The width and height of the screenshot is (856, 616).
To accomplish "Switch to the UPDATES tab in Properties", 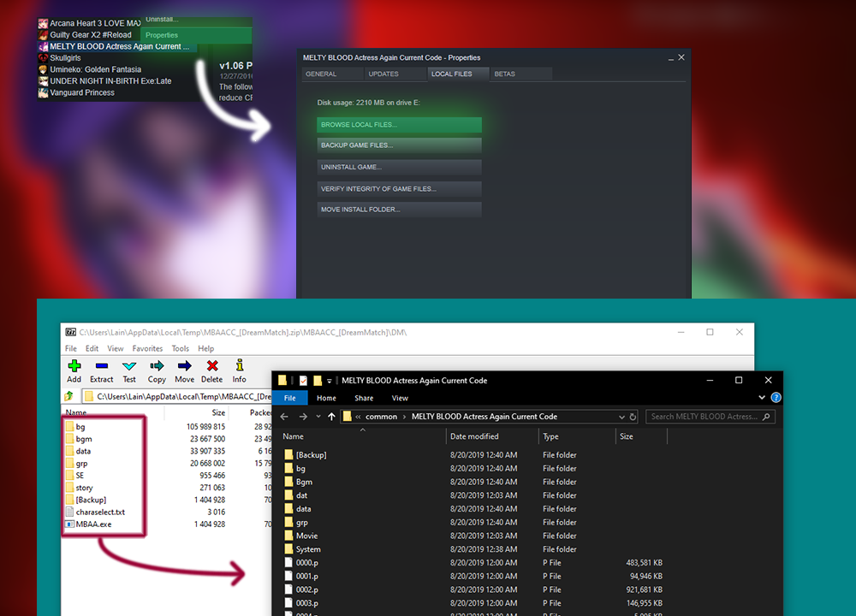I will [395, 74].
